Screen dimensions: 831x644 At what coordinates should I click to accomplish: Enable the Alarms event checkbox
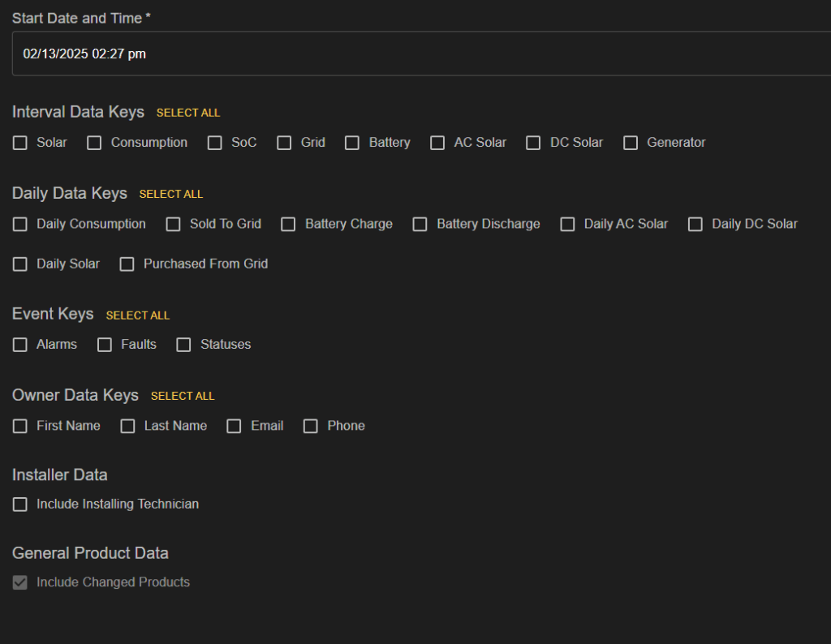(20, 345)
